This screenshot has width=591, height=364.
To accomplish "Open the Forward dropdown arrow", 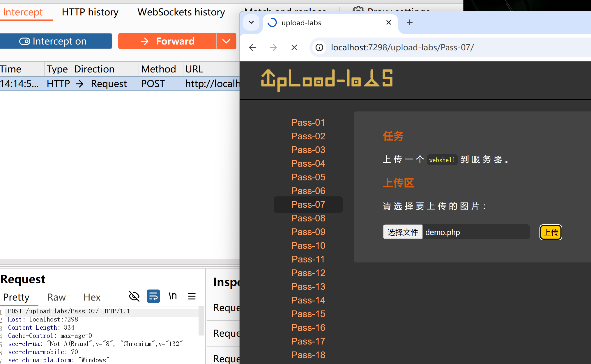I will pos(226,41).
